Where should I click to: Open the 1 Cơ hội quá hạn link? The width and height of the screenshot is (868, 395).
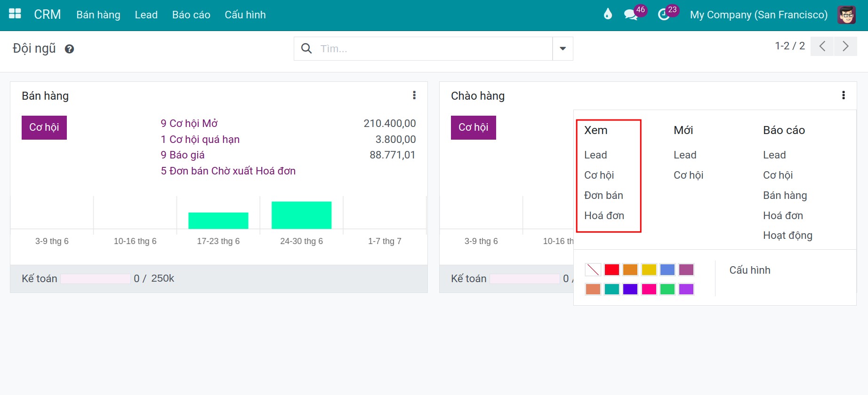point(200,139)
